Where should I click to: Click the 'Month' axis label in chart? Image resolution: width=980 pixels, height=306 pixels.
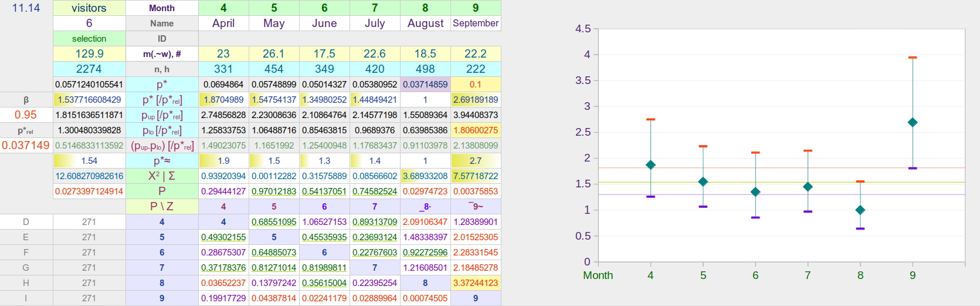598,275
